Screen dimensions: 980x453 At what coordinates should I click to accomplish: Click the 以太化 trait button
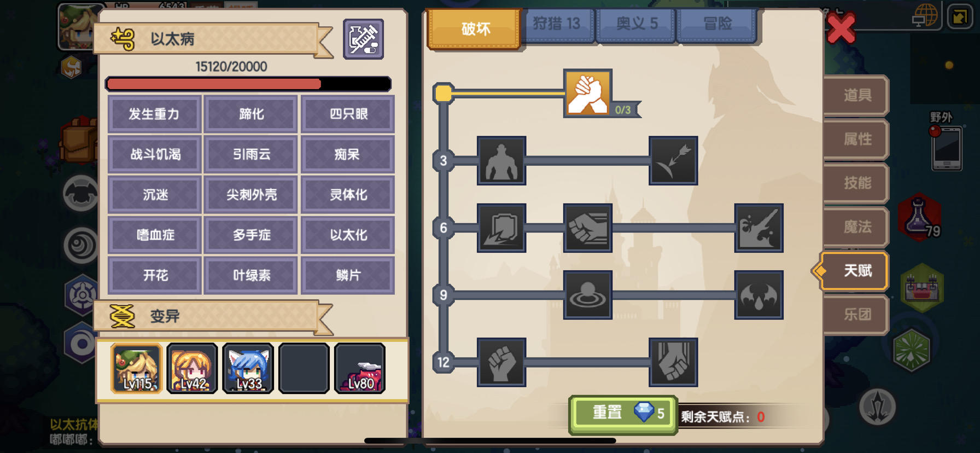click(x=348, y=235)
